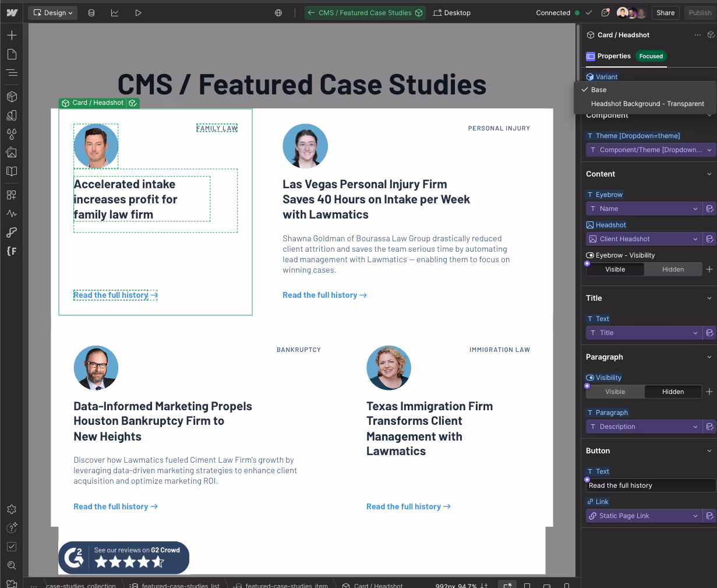
Task: Open the Variables panel icon
Action: tap(12, 115)
